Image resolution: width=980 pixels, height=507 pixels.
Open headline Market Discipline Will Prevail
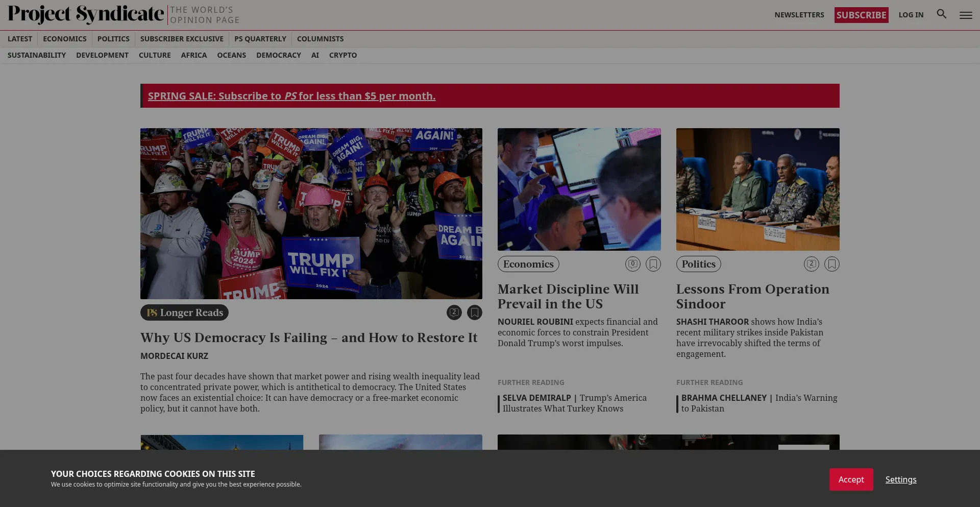coord(568,296)
